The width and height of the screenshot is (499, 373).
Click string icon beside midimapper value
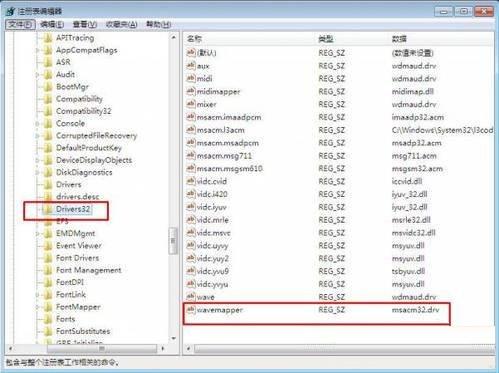tap(191, 91)
